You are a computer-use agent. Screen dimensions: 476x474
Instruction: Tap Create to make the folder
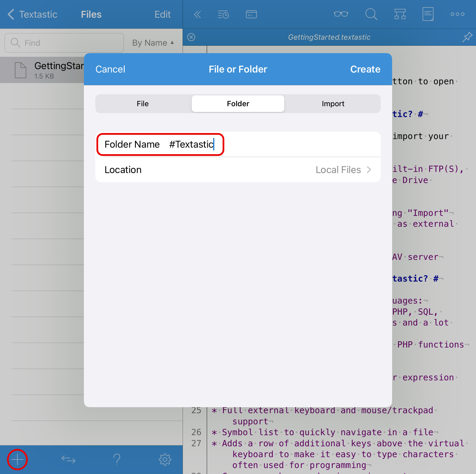(365, 69)
